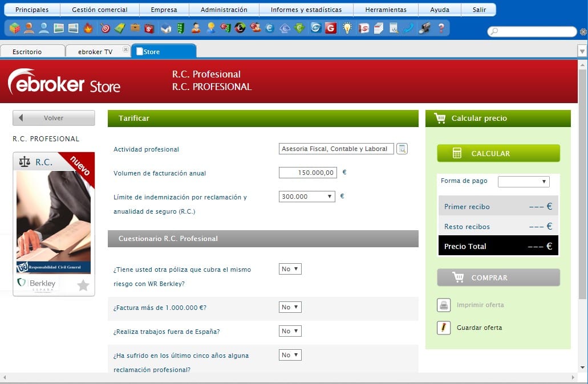Click the green banknote money icon
This screenshot has width=588, height=384.
(120, 28)
